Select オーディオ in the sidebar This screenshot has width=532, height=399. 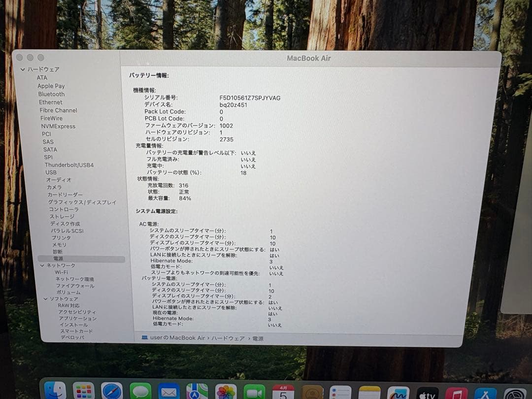(x=59, y=180)
